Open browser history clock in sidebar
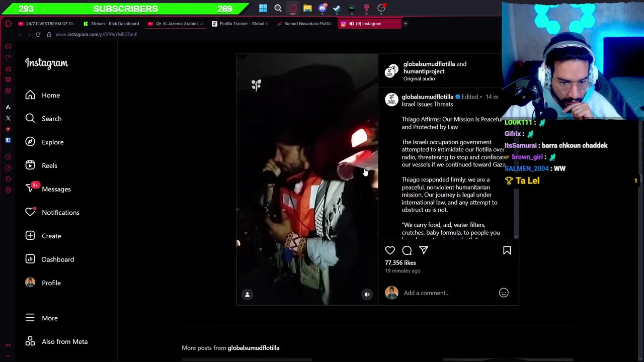This screenshot has width=644, height=362. coord(8,168)
